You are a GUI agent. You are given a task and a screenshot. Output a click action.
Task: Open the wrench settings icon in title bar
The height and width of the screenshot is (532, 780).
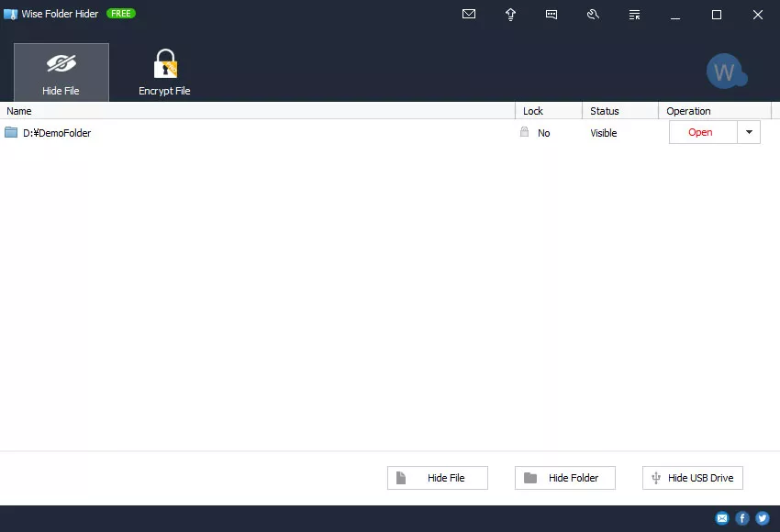593,15
